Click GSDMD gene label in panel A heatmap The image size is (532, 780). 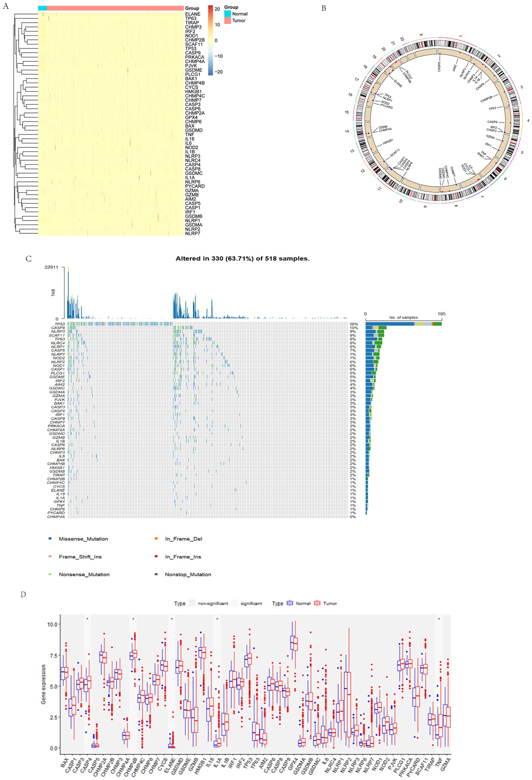click(x=194, y=130)
